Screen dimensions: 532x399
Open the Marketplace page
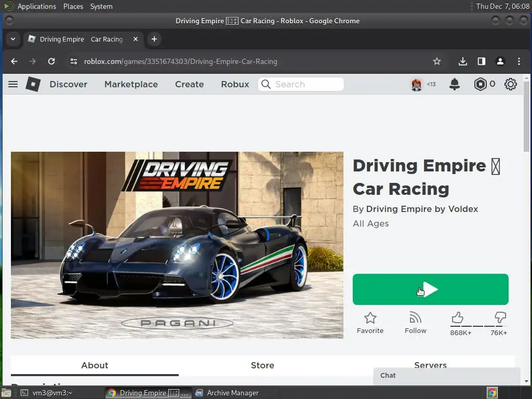pyautogui.click(x=131, y=84)
